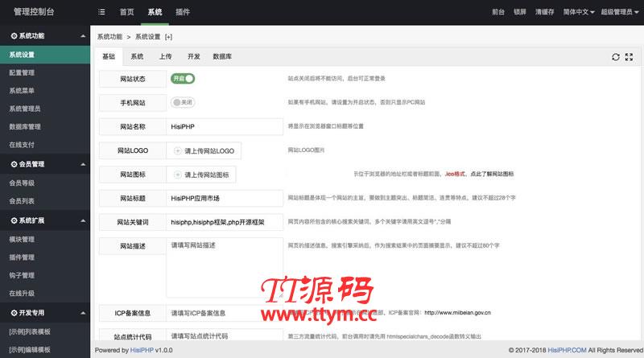
Task: Open [示例]列表模板 in the sidebar
Action: coord(45,331)
